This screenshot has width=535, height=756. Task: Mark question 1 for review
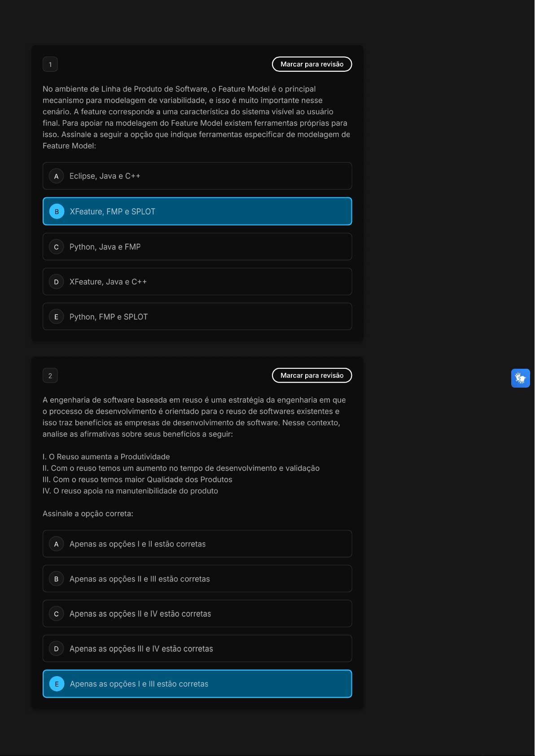click(312, 64)
